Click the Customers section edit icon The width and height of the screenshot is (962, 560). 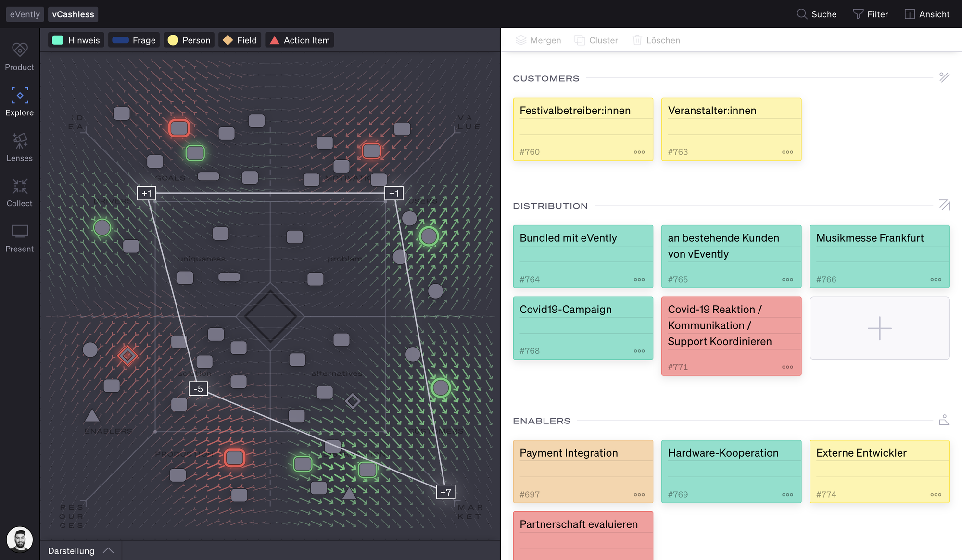coord(944,77)
